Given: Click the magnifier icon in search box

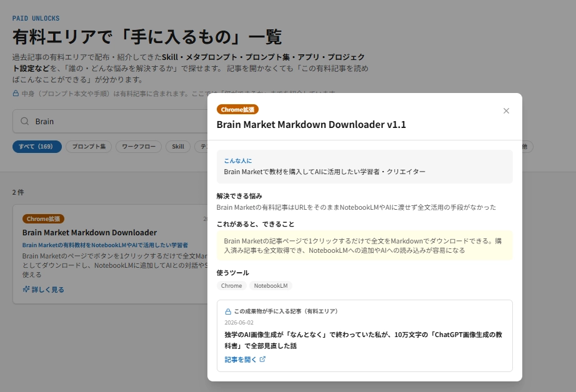Looking at the screenshot, I should click(24, 121).
